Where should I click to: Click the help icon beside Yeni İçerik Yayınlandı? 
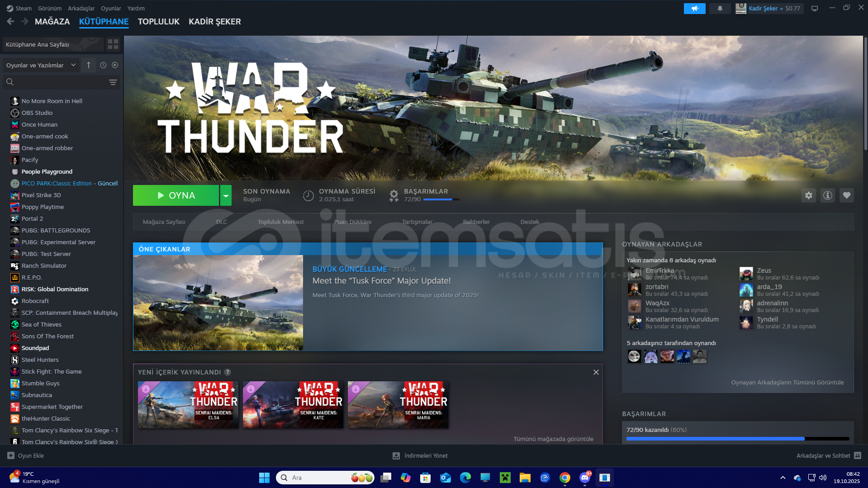click(228, 372)
